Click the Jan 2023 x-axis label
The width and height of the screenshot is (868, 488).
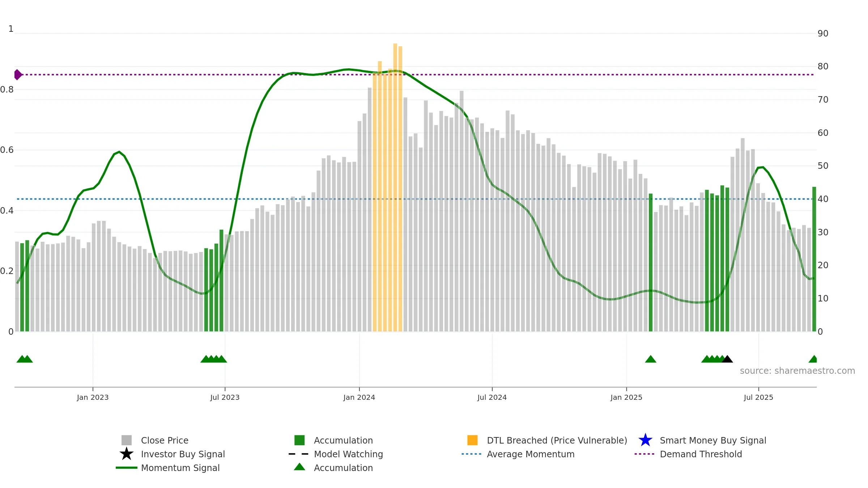[93, 398]
